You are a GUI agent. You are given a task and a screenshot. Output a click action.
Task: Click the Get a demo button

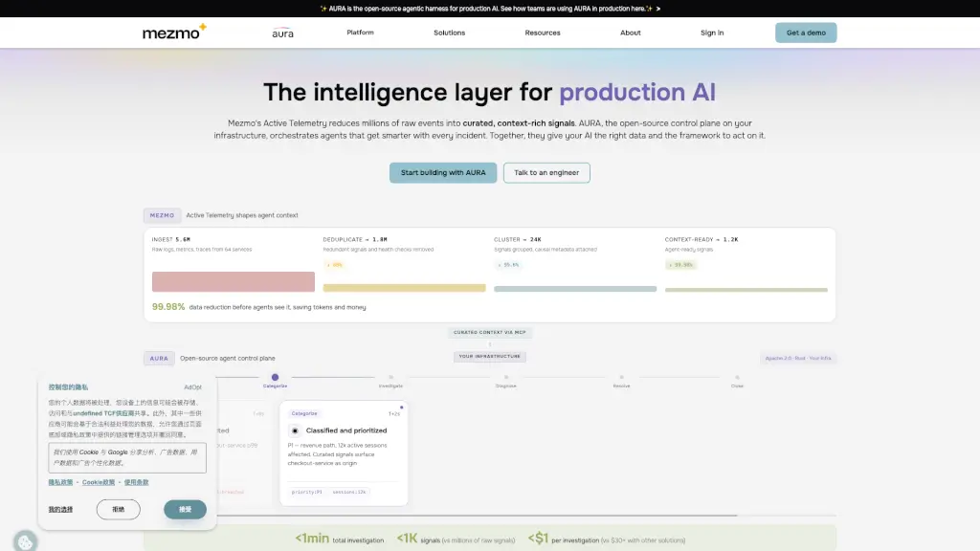click(806, 33)
